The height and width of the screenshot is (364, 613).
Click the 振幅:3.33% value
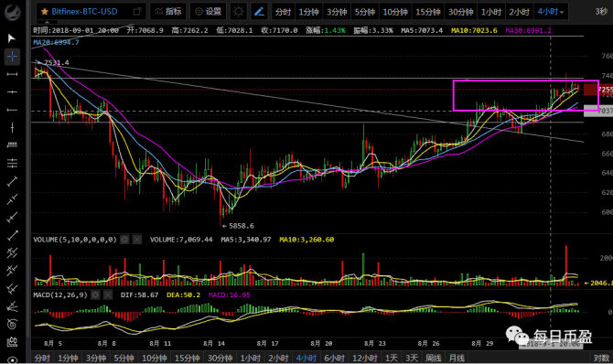[x=373, y=30]
